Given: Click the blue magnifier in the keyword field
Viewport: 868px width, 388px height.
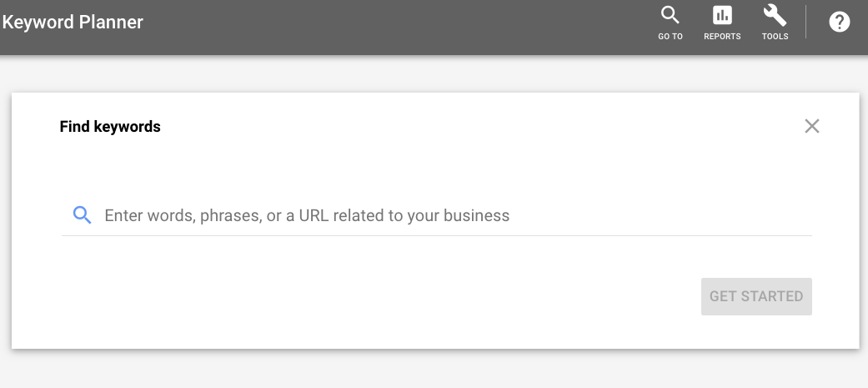Looking at the screenshot, I should [82, 215].
